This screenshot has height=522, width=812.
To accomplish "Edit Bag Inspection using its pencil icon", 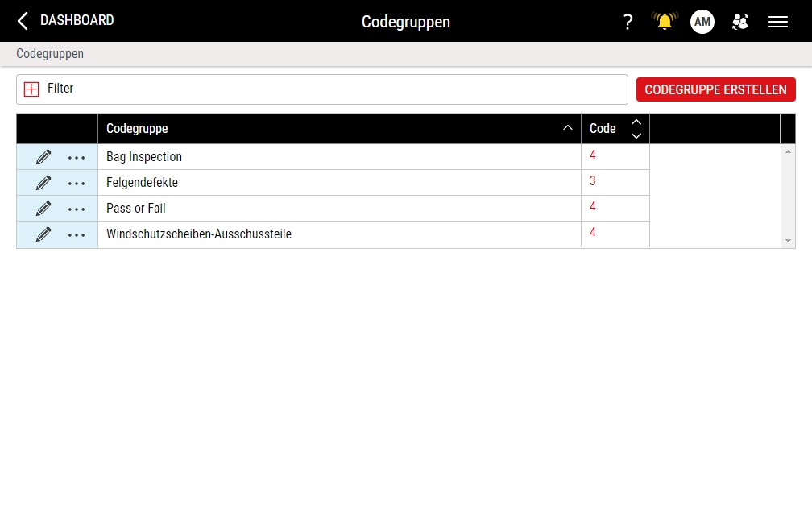I will pyautogui.click(x=43, y=156).
